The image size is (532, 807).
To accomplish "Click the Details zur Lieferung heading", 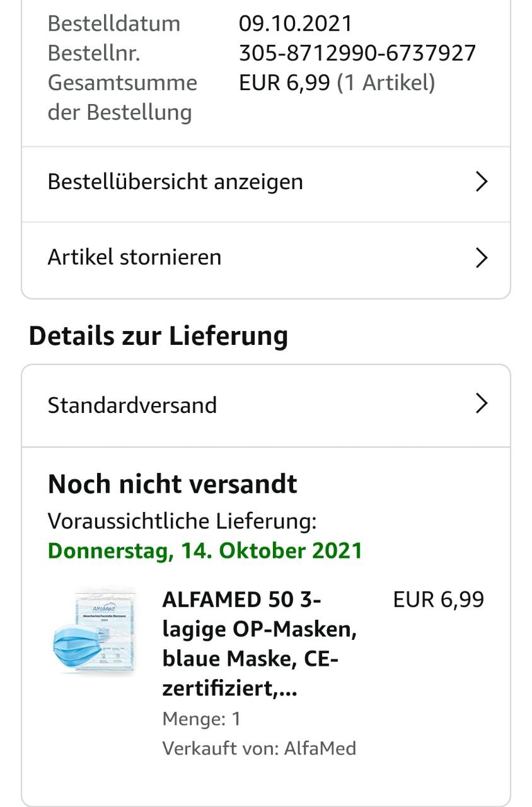I will coord(158,335).
